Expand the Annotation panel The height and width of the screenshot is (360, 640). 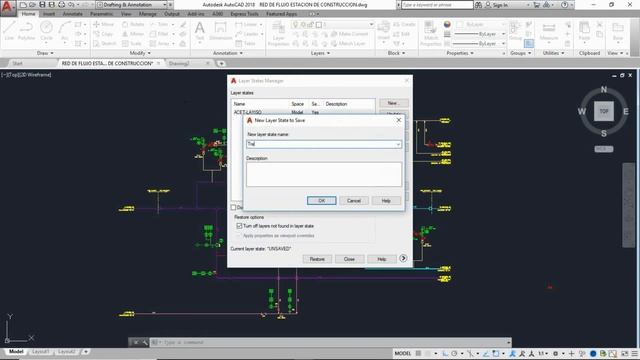pos(228,53)
